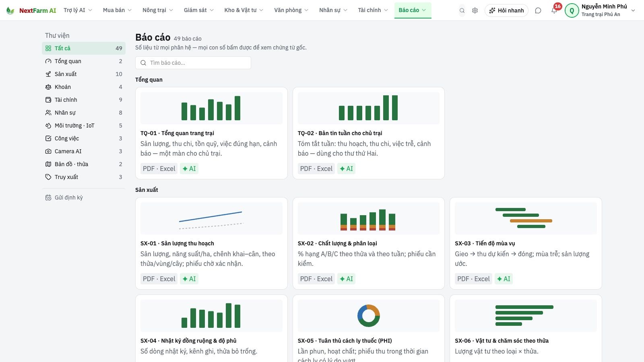Click the Thư viện sidebar heading
The image size is (644, 362).
tap(57, 35)
